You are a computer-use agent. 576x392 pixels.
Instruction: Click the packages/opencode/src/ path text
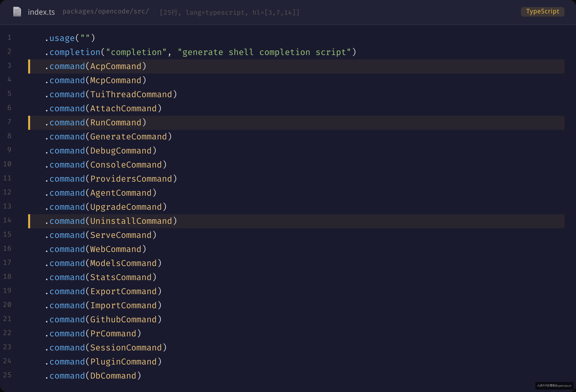[x=106, y=11]
